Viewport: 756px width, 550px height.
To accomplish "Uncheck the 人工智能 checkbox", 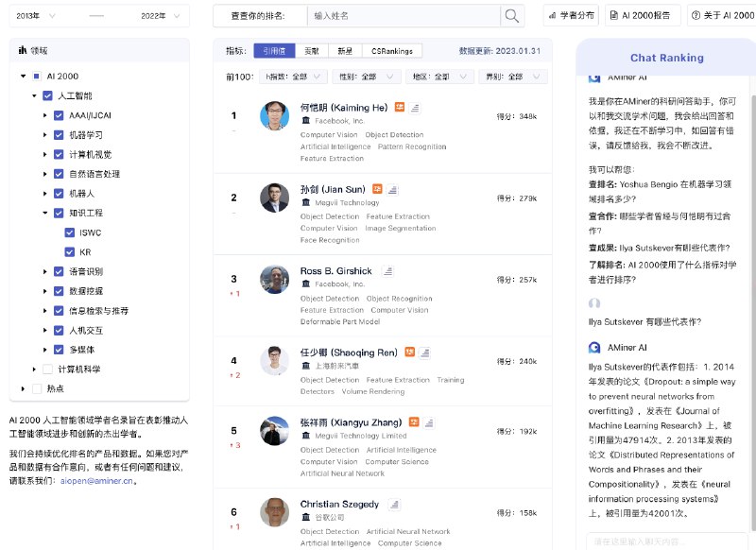I will [47, 95].
